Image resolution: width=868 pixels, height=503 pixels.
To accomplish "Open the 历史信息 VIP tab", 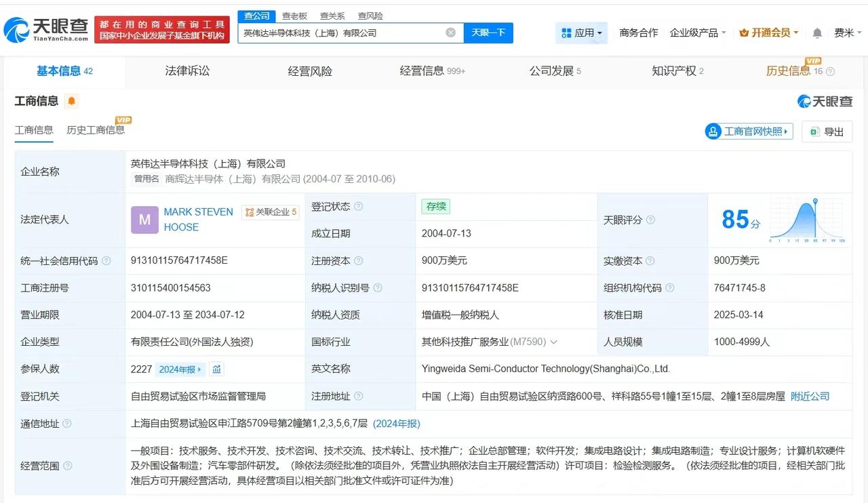I will 793,71.
